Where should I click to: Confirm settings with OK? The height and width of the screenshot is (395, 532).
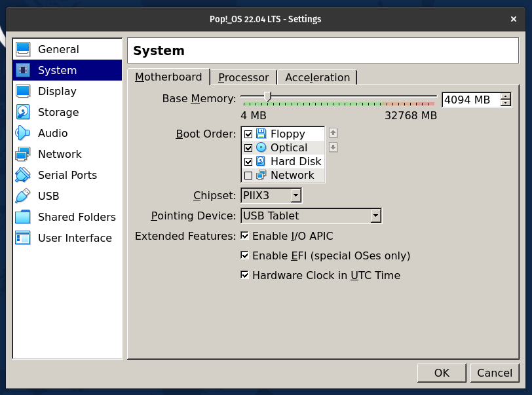pyautogui.click(x=442, y=373)
